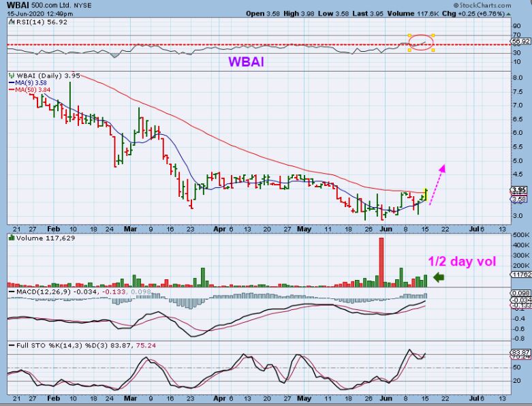
Task: Click the Volume legend bar icon
Action: click(12, 238)
